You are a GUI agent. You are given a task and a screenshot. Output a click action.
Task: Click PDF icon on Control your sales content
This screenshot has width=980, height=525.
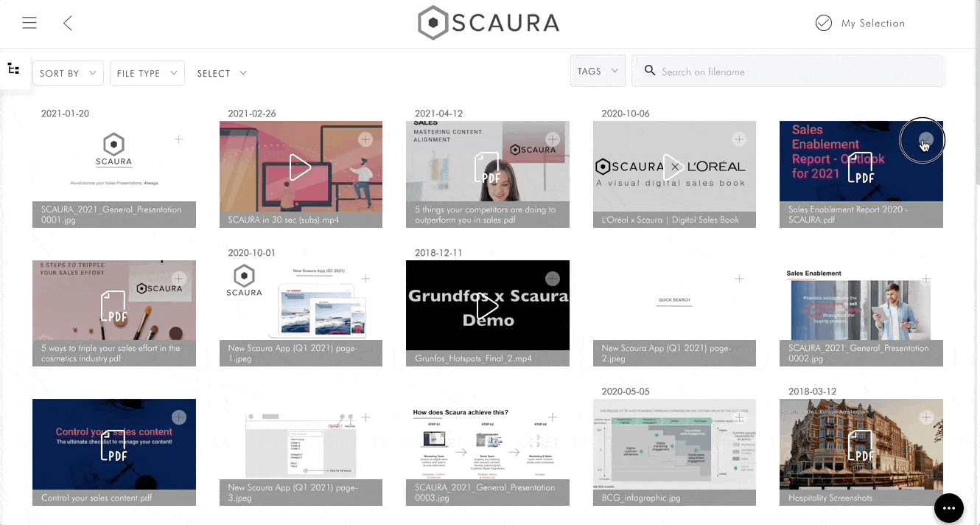[113, 445]
